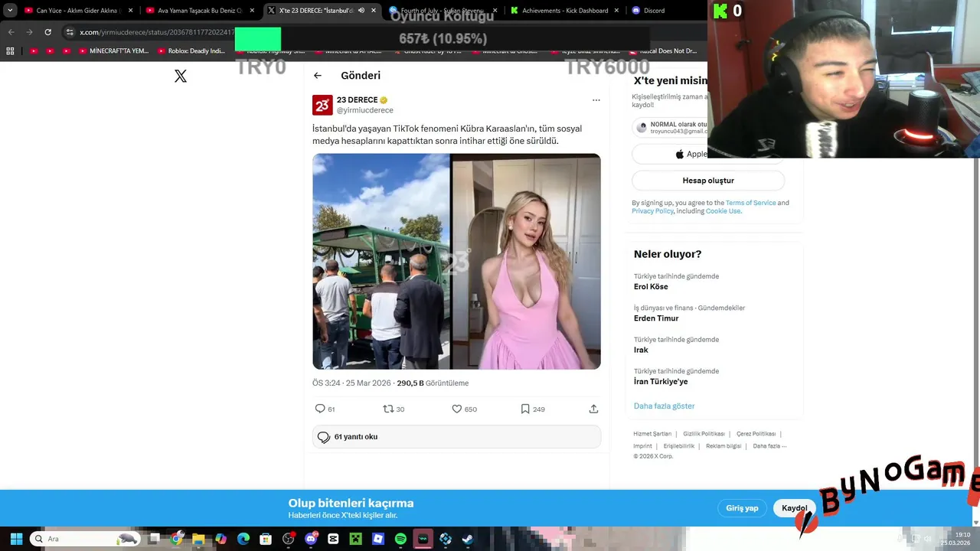Click the browser forward arrow

point(29,32)
